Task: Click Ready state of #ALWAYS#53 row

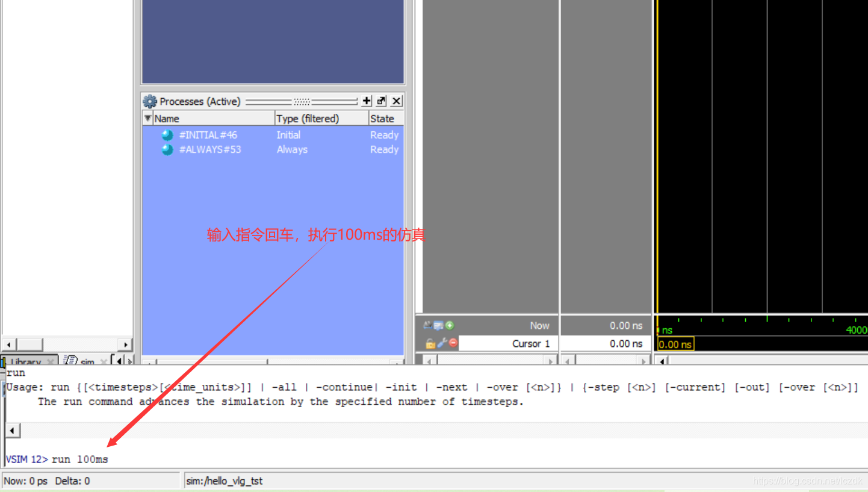Action: click(x=384, y=149)
